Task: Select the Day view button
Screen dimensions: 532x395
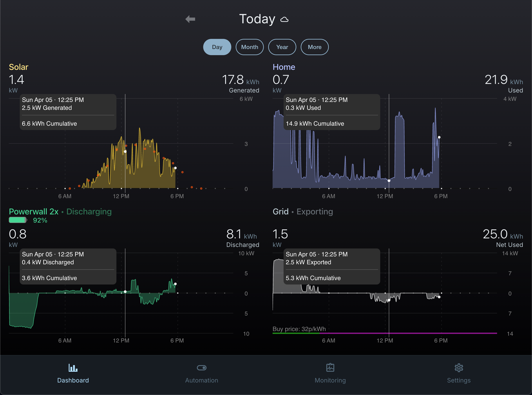Action: tap(217, 47)
